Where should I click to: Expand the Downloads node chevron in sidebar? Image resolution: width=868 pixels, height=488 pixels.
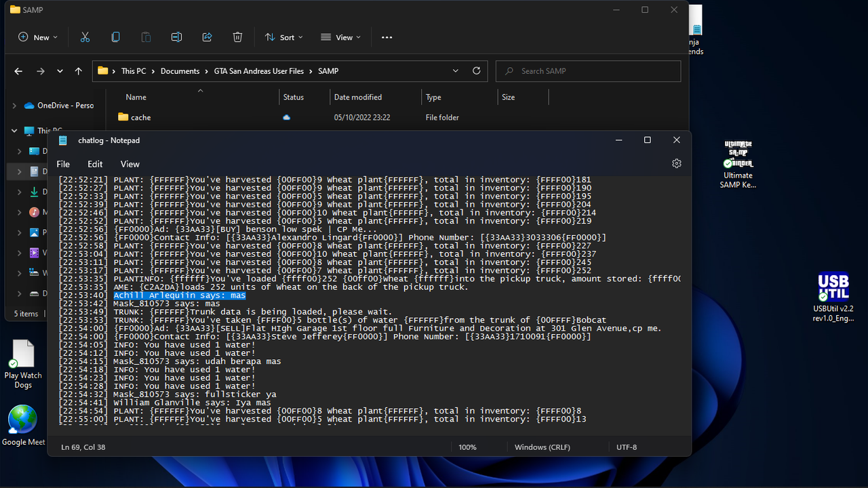tap(20, 192)
